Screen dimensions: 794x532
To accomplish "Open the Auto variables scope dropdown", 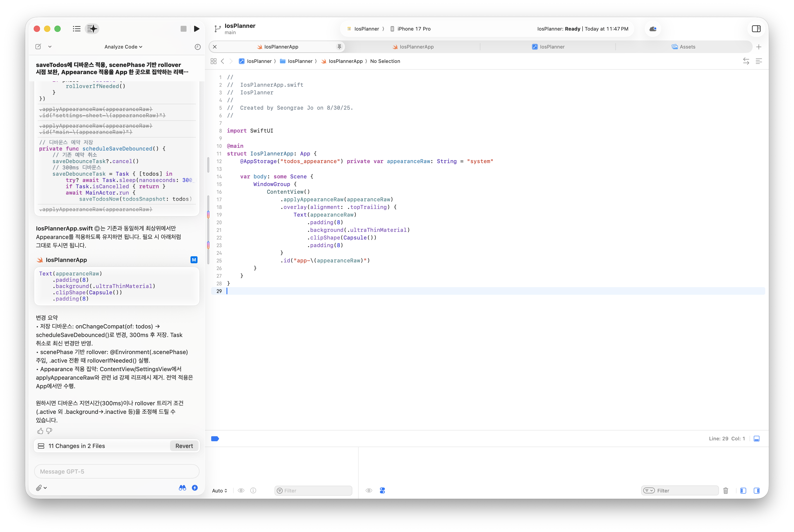I will [220, 491].
